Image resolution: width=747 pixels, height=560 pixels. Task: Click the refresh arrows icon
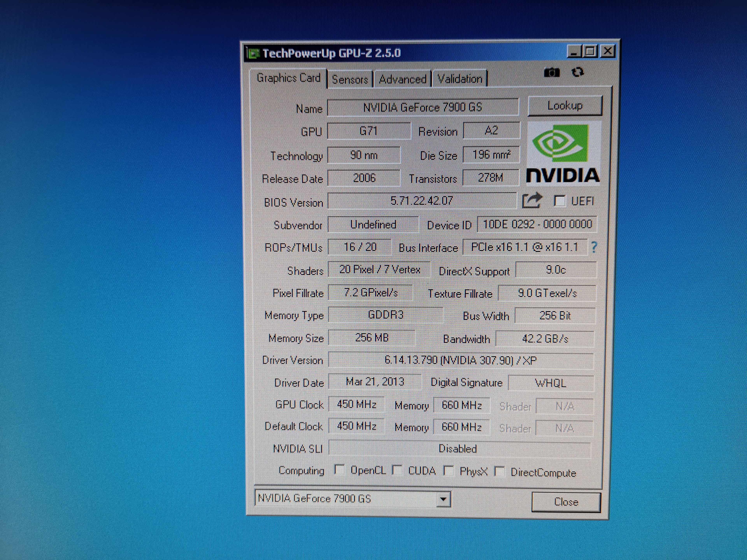pos(578,72)
